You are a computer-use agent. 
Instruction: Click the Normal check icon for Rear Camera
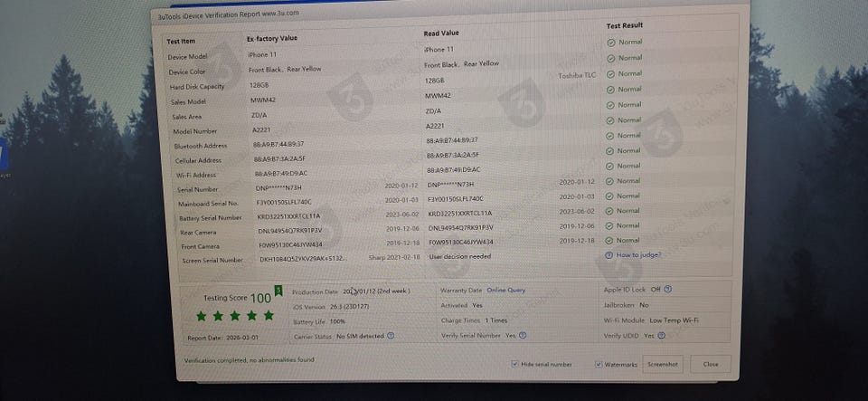609,226
